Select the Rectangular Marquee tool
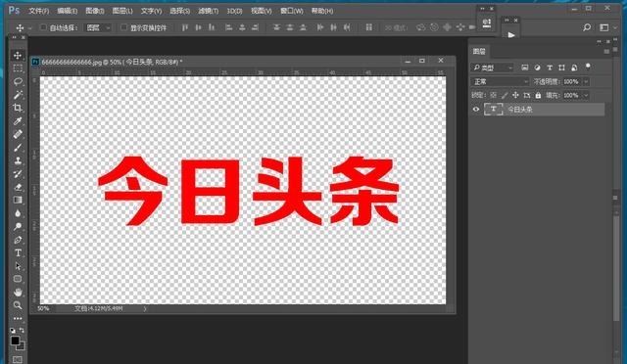 click(18, 68)
